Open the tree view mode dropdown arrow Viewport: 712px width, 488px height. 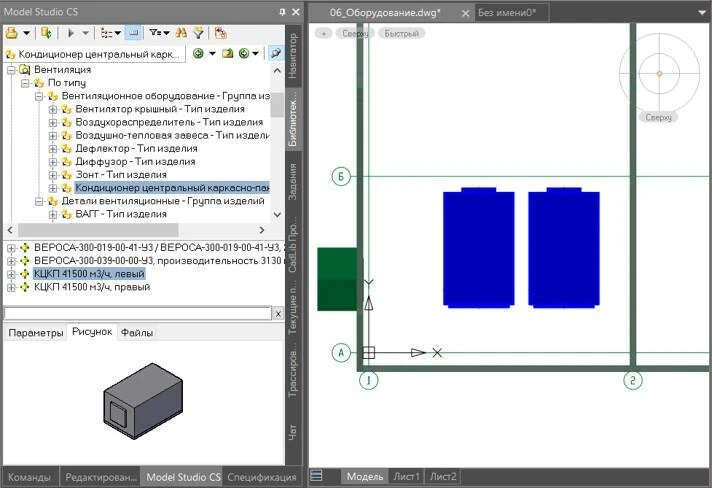tap(120, 32)
